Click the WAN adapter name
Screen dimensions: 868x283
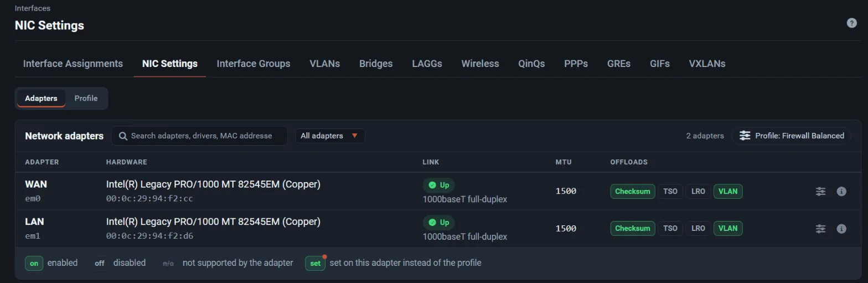(x=36, y=184)
